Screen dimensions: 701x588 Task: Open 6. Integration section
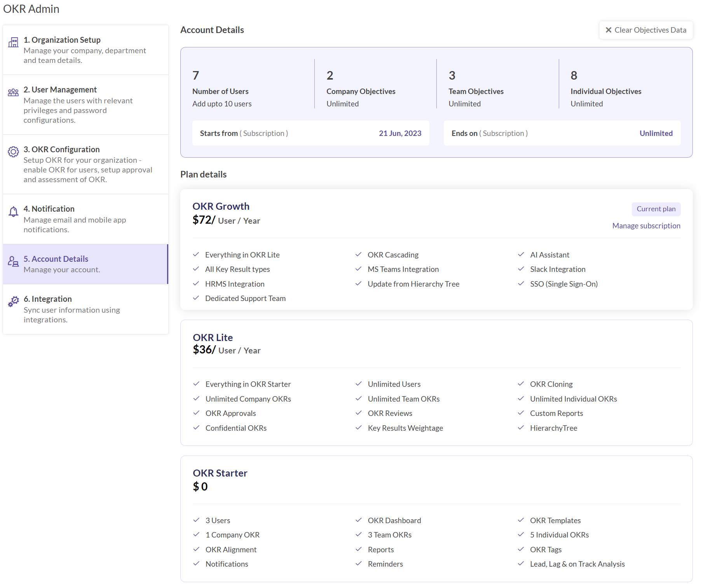(x=85, y=309)
